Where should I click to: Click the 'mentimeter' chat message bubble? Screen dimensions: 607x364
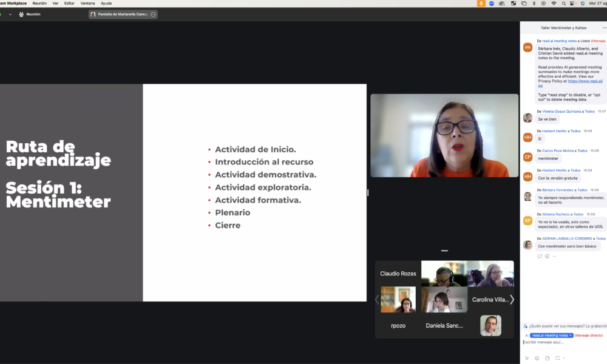548,158
